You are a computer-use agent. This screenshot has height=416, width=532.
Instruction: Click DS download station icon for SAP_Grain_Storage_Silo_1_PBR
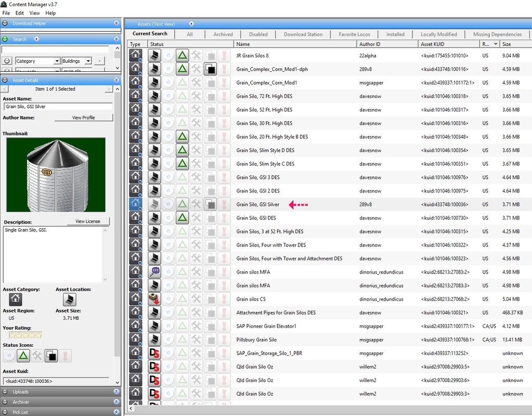coord(154,353)
